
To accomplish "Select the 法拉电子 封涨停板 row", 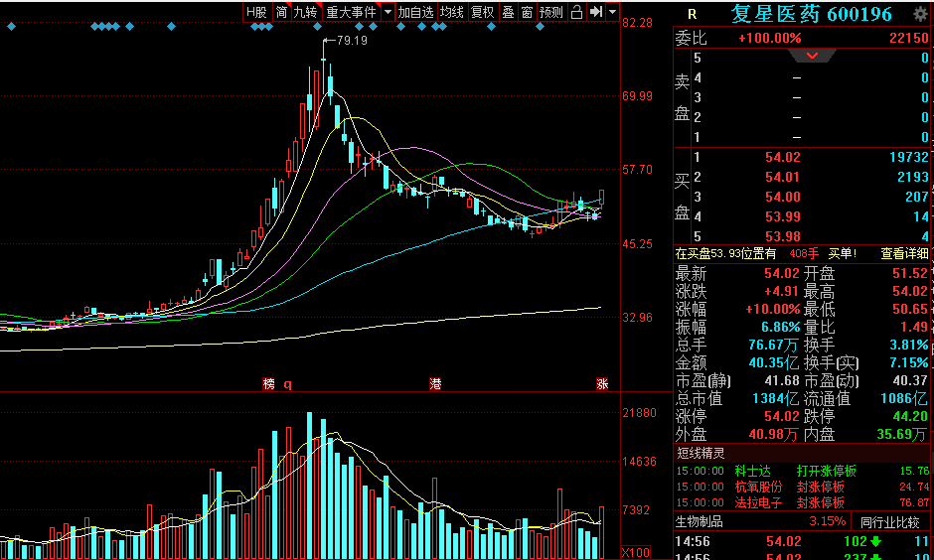I will pos(803,502).
